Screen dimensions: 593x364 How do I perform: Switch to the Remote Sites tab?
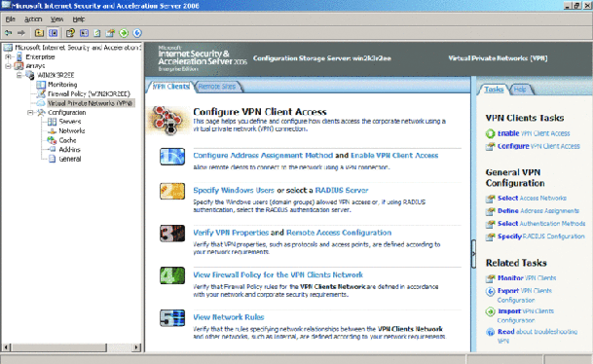coord(217,87)
